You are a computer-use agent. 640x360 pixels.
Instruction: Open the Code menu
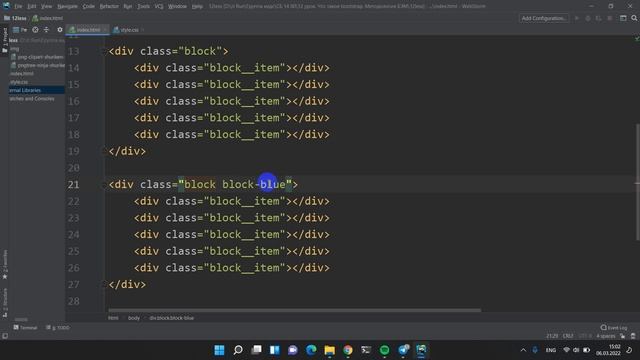pos(89,6)
